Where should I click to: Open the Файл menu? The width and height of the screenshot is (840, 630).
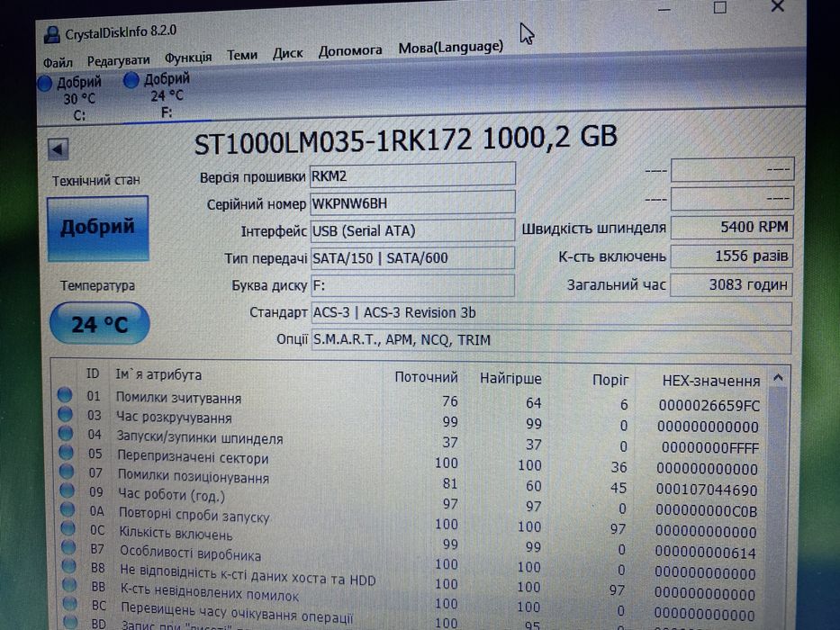click(58, 63)
